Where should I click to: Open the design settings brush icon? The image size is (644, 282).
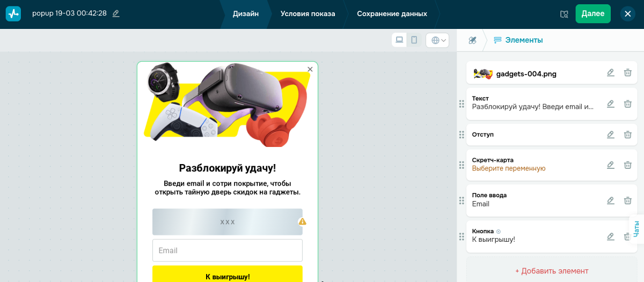coord(472,40)
